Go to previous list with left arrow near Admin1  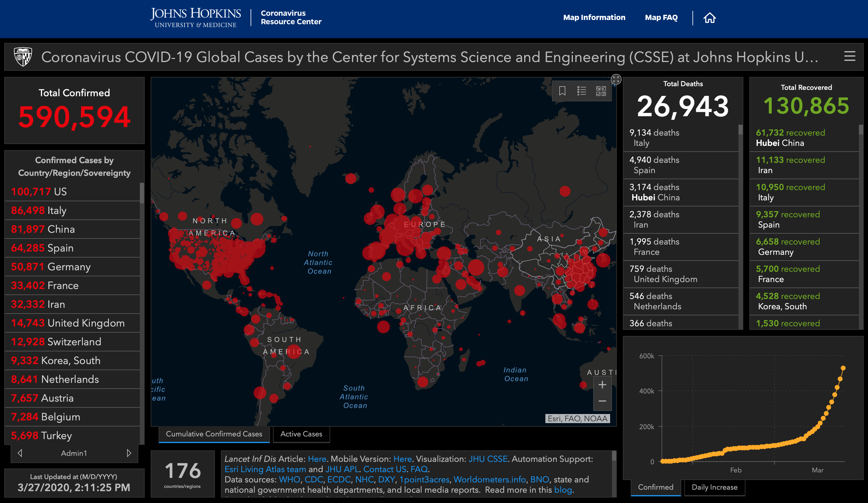(x=20, y=453)
